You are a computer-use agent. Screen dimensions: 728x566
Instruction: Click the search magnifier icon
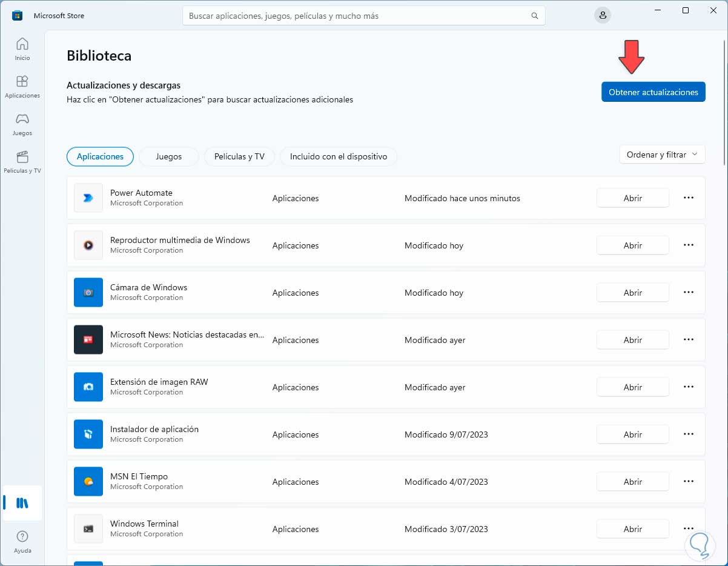(534, 16)
